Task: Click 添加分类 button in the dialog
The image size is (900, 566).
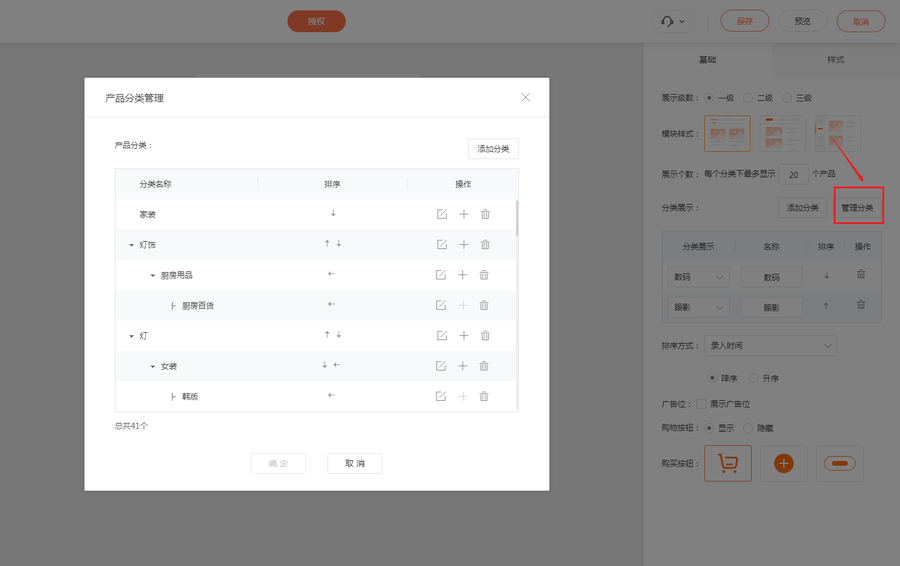Action: (x=493, y=149)
